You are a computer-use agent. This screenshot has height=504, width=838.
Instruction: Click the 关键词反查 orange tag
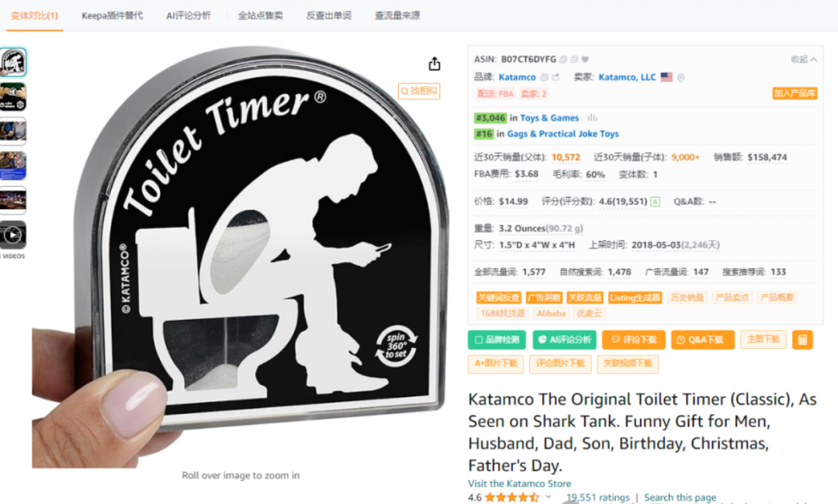pos(499,298)
